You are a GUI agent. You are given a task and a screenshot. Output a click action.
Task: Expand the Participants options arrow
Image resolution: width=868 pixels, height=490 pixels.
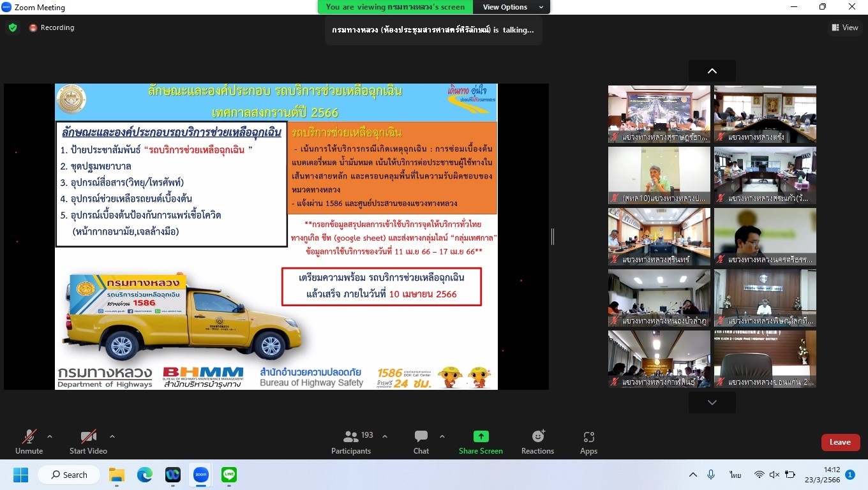point(385,436)
